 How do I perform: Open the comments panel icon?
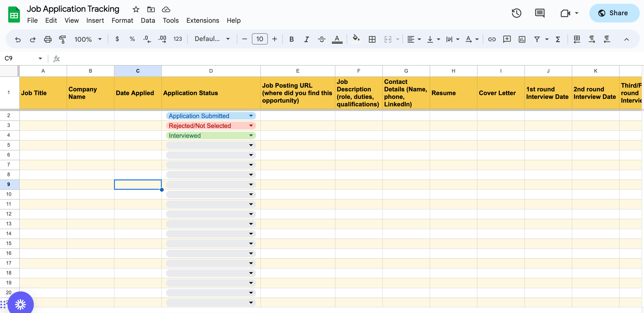point(540,13)
